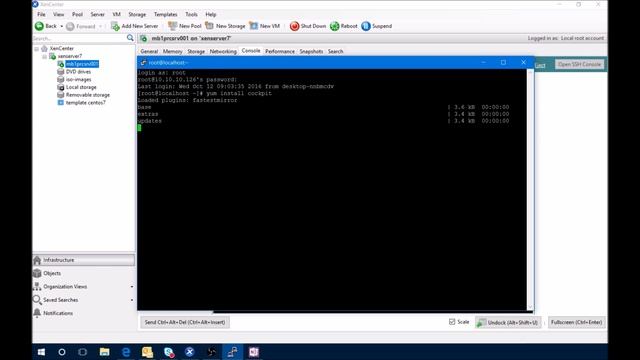Select Local storage in the tree

pos(81,87)
